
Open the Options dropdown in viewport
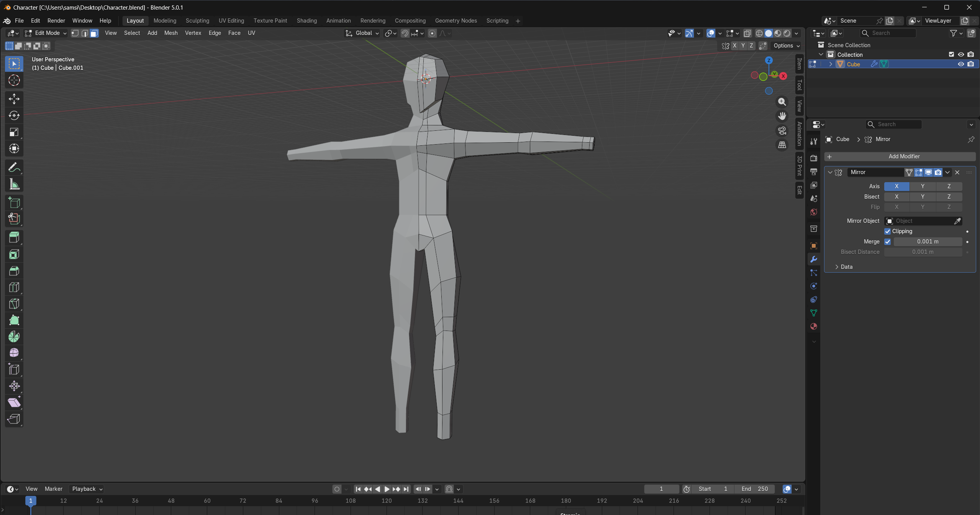(787, 46)
